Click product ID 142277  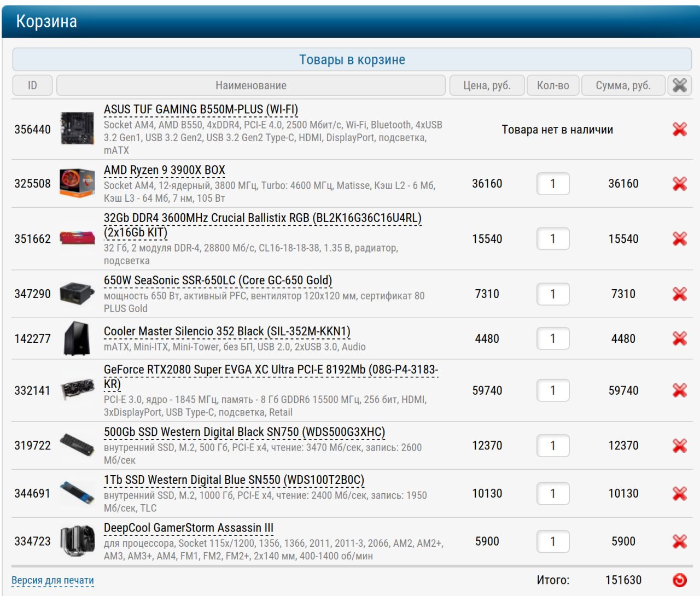point(32,338)
